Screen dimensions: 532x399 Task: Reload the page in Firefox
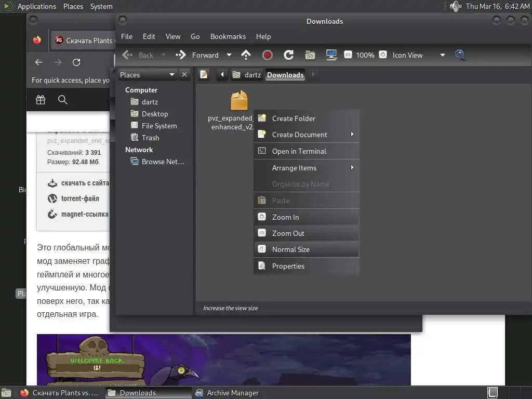pos(76,62)
